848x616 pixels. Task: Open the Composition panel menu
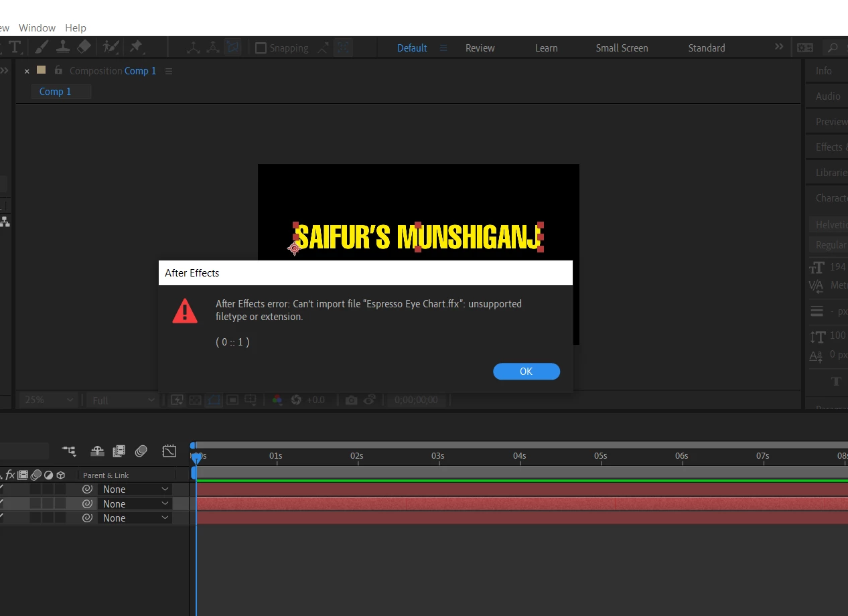click(169, 71)
